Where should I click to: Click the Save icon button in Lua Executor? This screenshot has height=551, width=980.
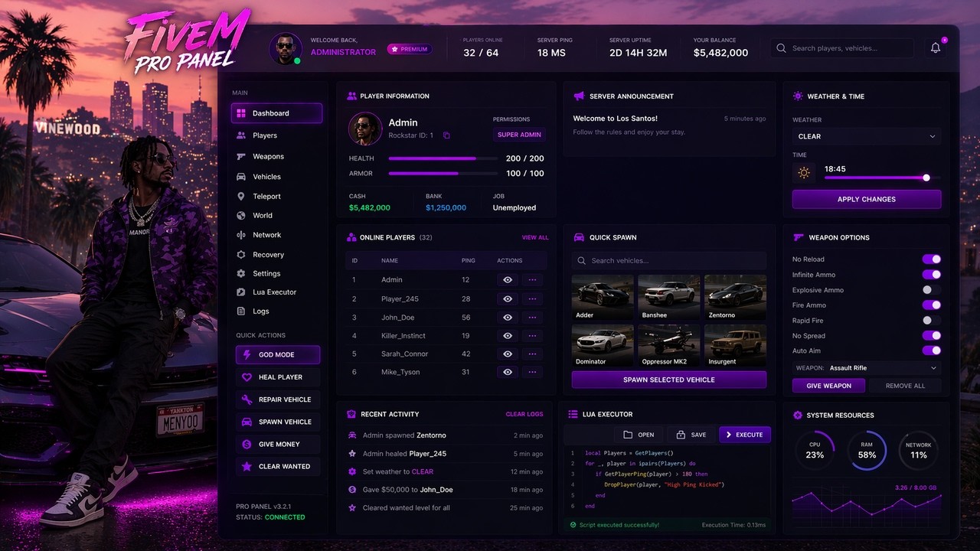[681, 435]
